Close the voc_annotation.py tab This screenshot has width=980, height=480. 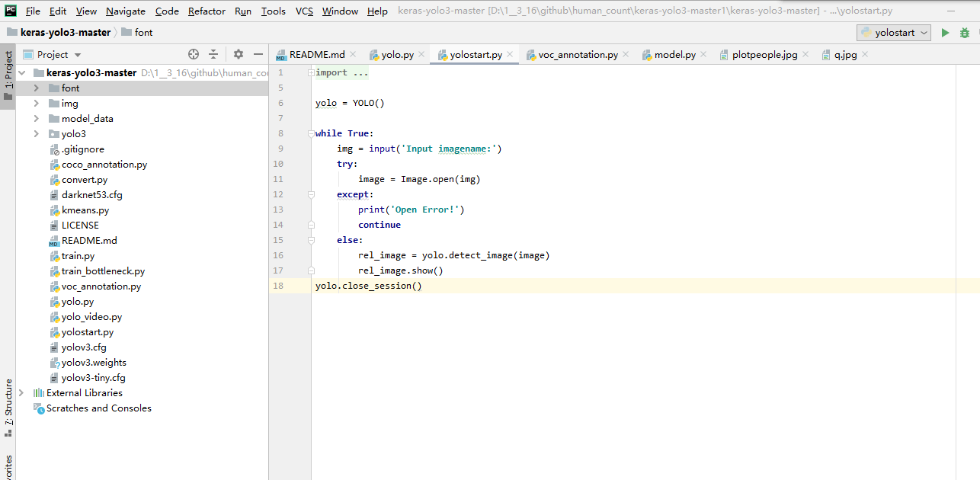626,55
